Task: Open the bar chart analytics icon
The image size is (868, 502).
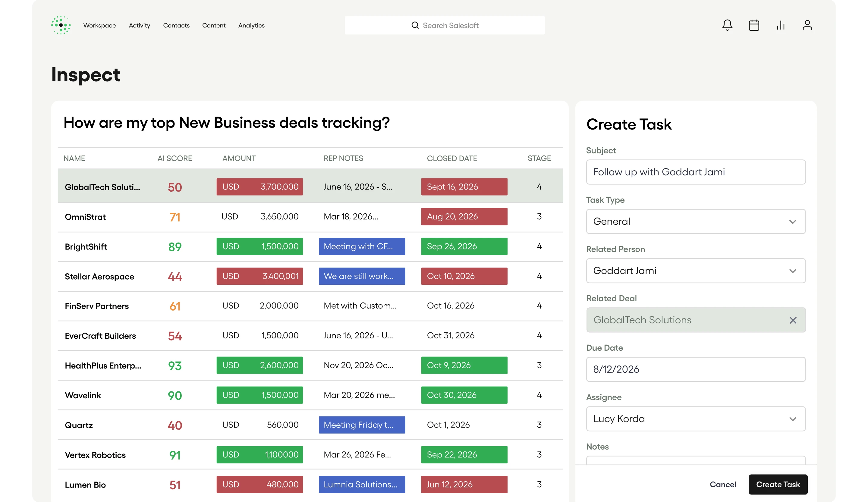Action: point(781,25)
